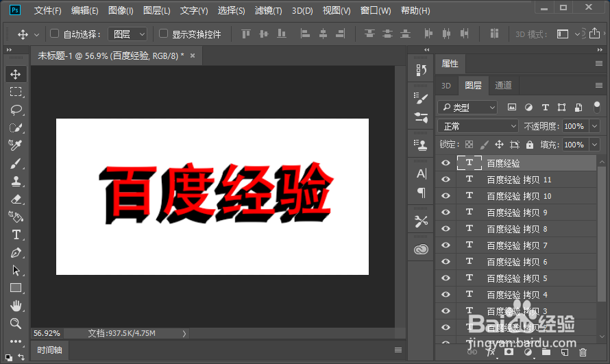Select the 百度经验 拷贝 6 layer
The image size is (610, 364).
(x=516, y=262)
